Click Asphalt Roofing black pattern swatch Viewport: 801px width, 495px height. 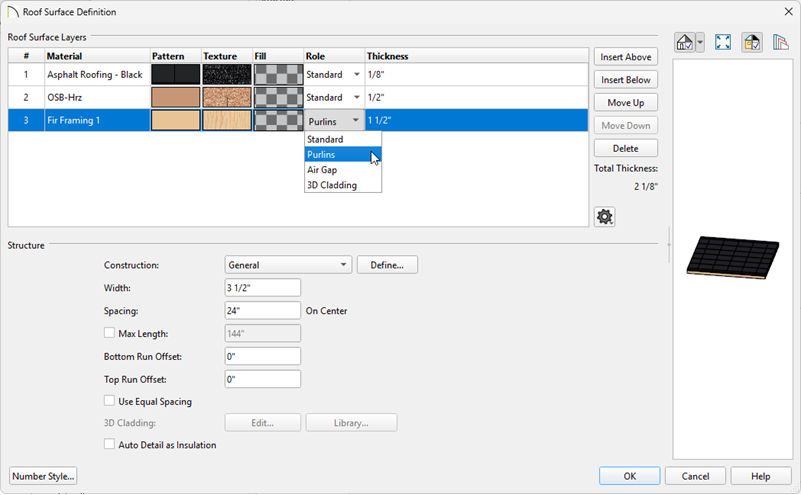[176, 75]
